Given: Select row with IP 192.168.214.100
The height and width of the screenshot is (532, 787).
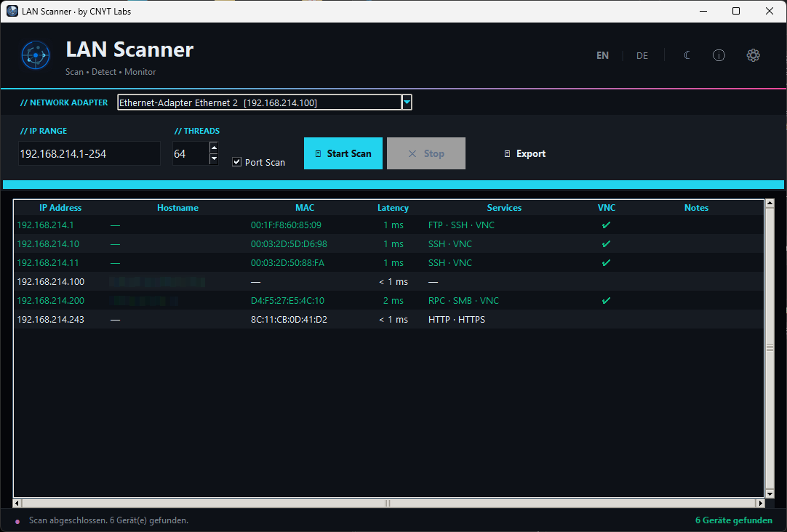Looking at the screenshot, I should (388, 282).
